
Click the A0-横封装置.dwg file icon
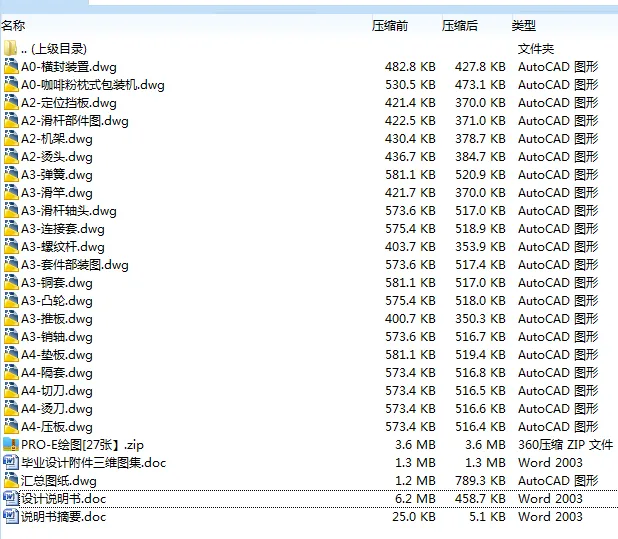click(x=11, y=66)
